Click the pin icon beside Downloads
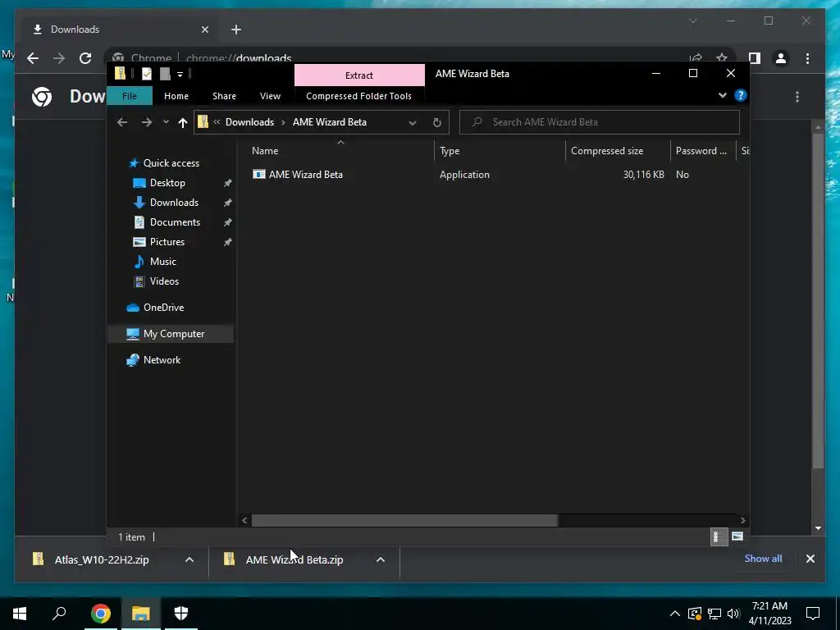The image size is (840, 630). pyautogui.click(x=228, y=203)
